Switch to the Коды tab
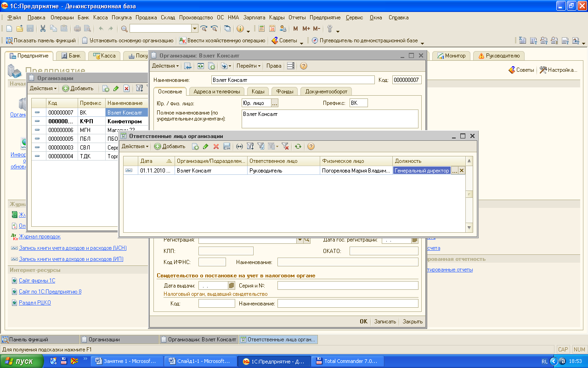The height and width of the screenshot is (368, 588). pos(258,92)
